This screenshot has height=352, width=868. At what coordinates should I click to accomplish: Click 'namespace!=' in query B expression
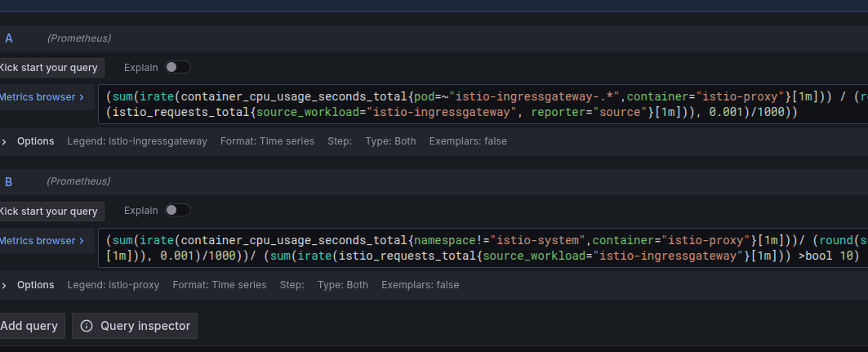pyautogui.click(x=452, y=240)
